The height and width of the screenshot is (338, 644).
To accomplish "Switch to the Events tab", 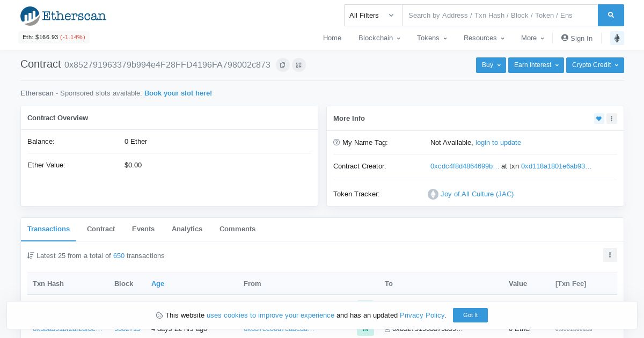I will pos(143,229).
